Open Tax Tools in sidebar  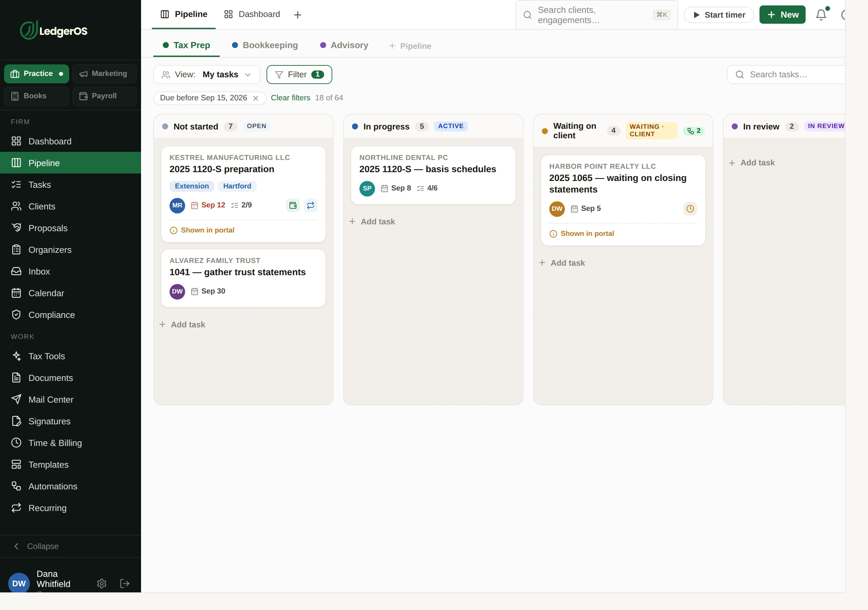coord(70,356)
